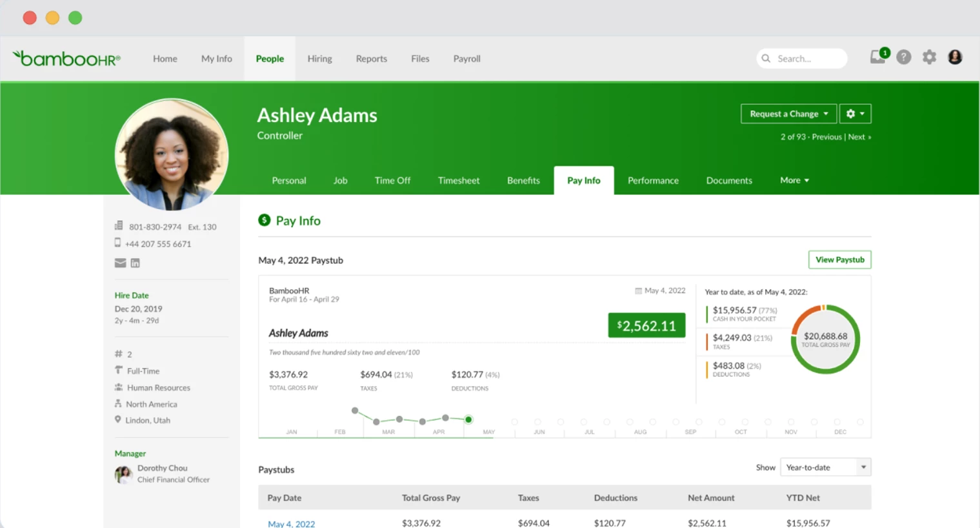Click the Net Amount column header

[x=711, y=498]
